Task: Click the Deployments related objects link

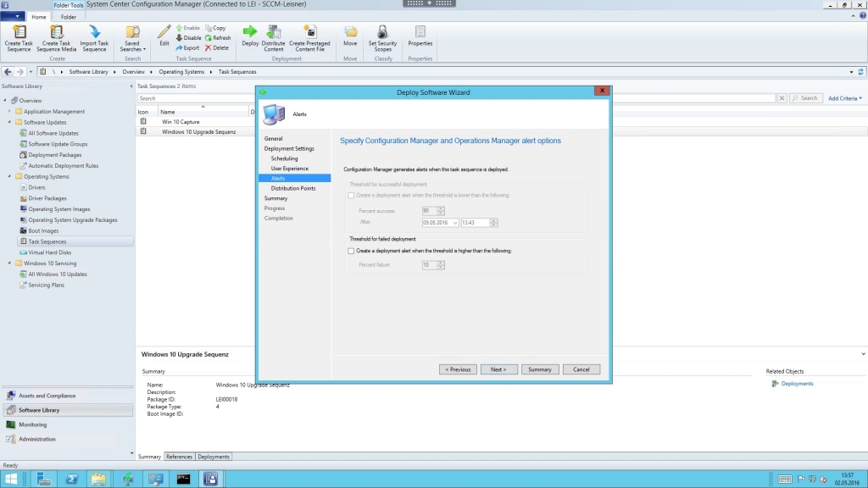Action: [797, 384]
